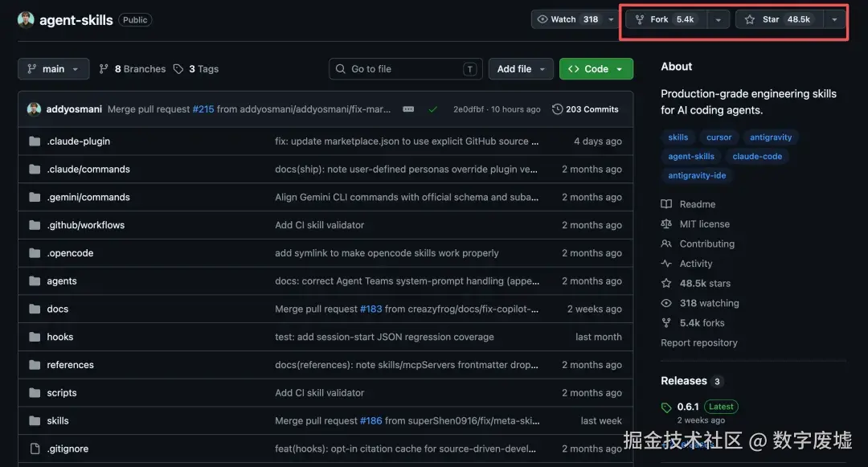Screen dimensions: 868x467
Task: Expand the commit message ellipsis button
Action: 408,109
